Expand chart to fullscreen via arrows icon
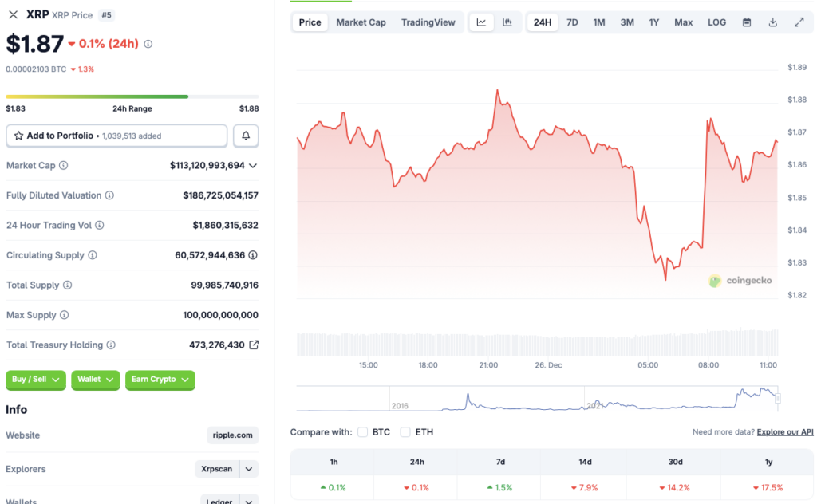The width and height of the screenshot is (817, 504). (799, 22)
